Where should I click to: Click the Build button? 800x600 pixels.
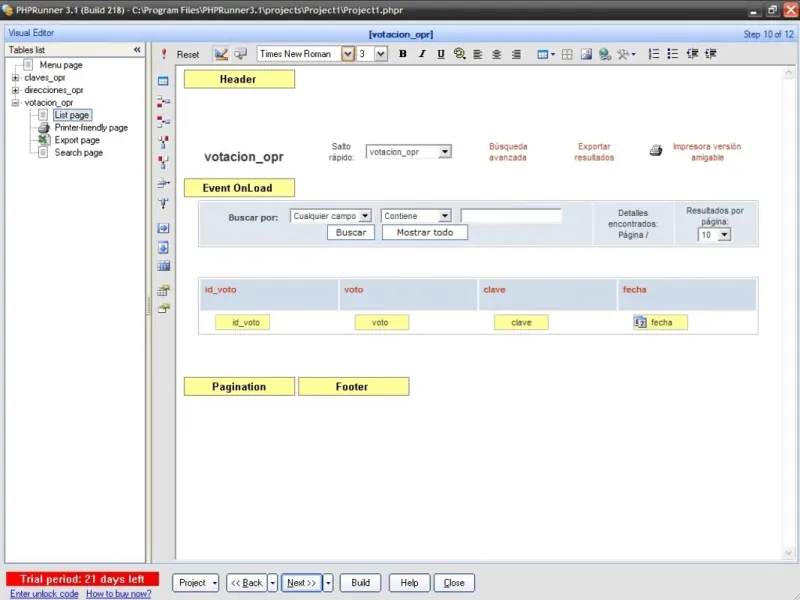(x=360, y=583)
